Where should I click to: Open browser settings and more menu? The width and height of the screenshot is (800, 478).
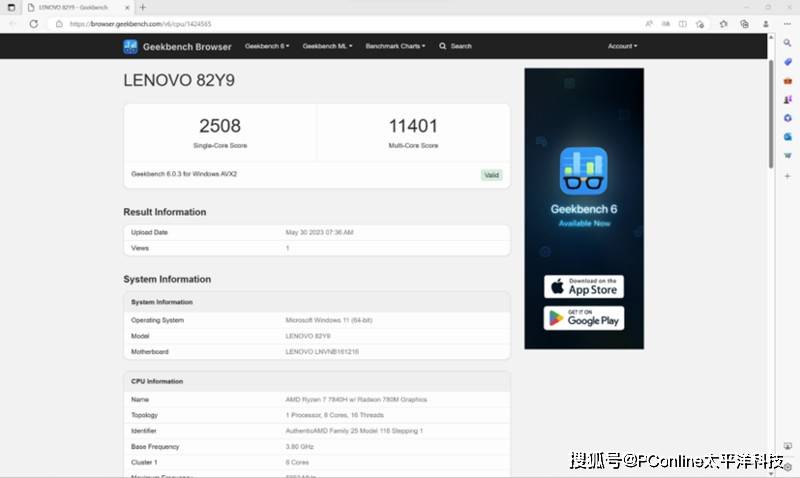(787, 24)
